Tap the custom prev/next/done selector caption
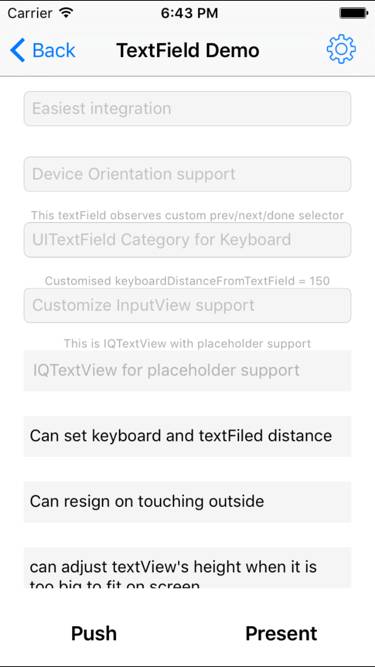 pos(188,215)
